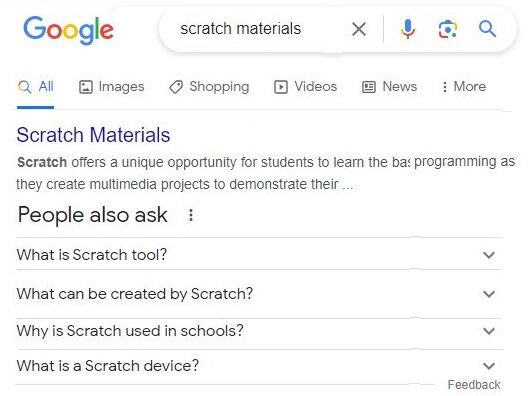Click the "People also ask" heading
532x396 pixels.
pos(93,215)
